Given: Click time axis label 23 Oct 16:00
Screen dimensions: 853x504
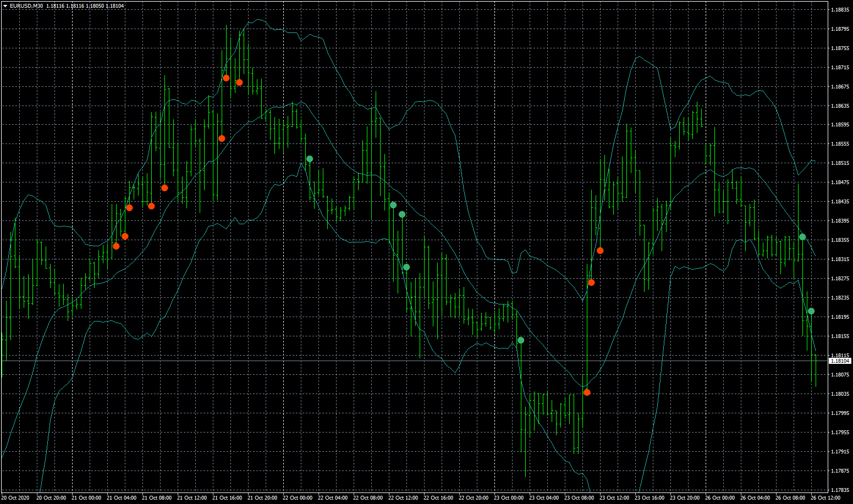Looking at the screenshot, I should (x=650, y=498).
